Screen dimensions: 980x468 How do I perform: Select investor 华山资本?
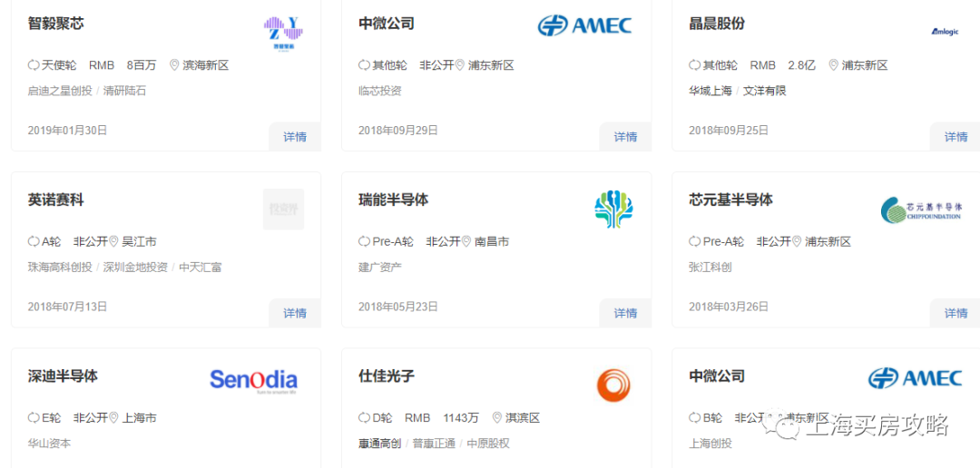pyautogui.click(x=49, y=444)
